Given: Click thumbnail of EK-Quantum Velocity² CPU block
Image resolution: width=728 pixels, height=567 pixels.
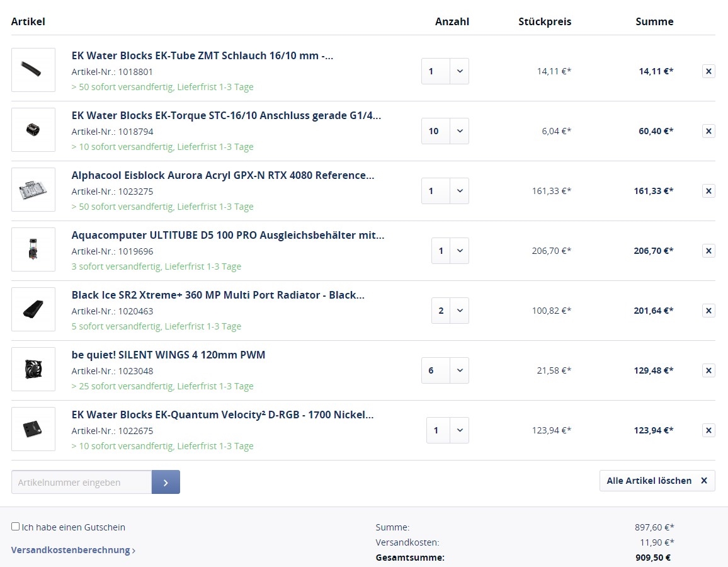Looking at the screenshot, I should click(x=33, y=430).
